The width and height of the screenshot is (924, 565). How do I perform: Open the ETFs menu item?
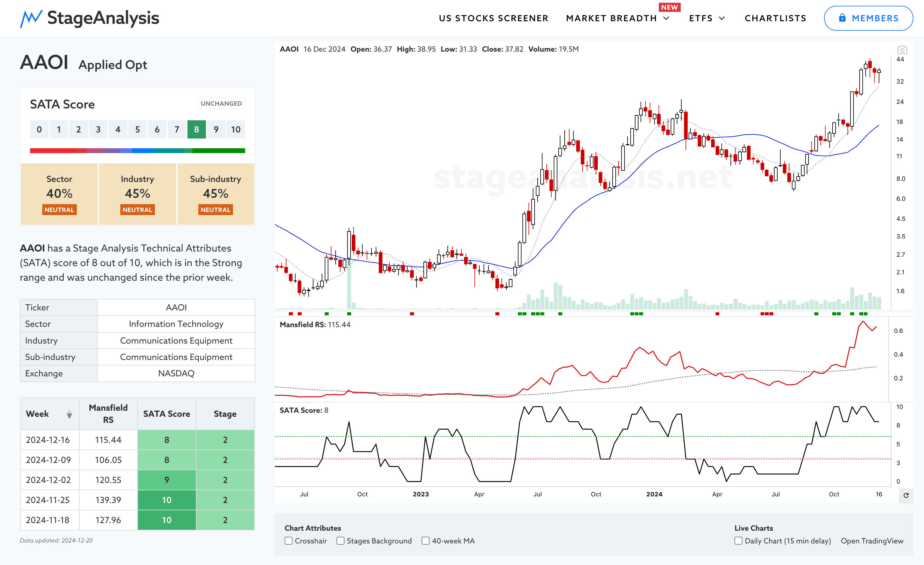click(x=700, y=18)
